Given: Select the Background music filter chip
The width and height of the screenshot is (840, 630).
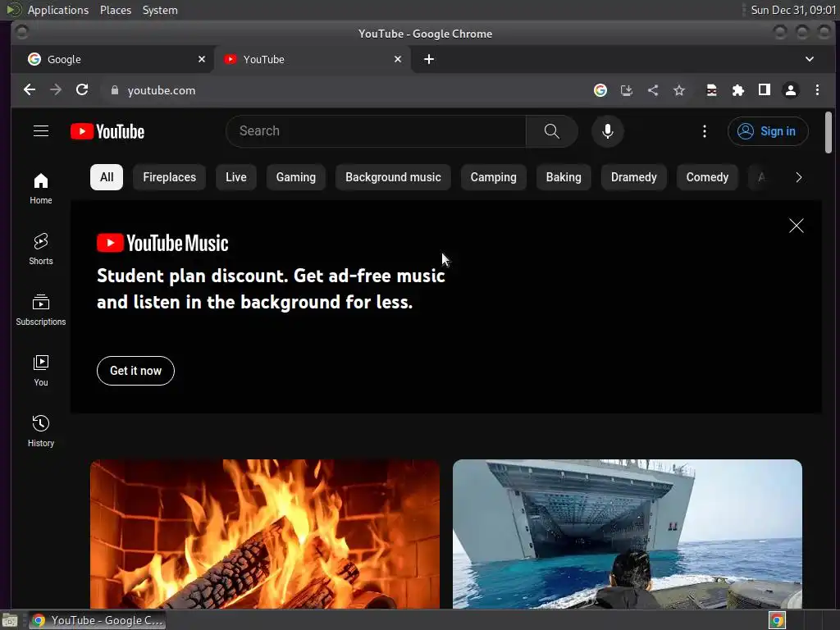Looking at the screenshot, I should tap(393, 177).
